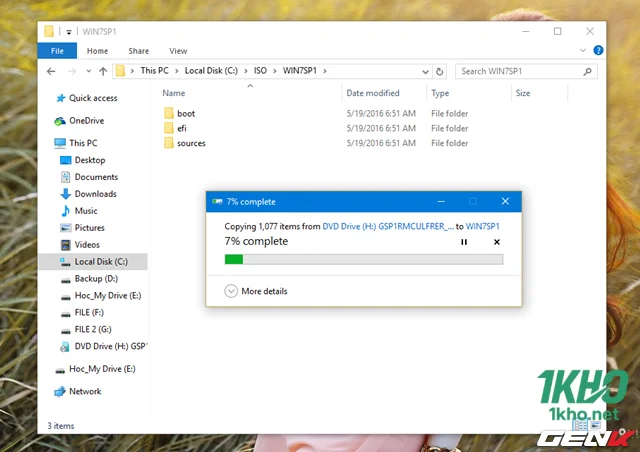This screenshot has width=640, height=452.
Task: Open the File ribbon tab
Action: pos(57,51)
